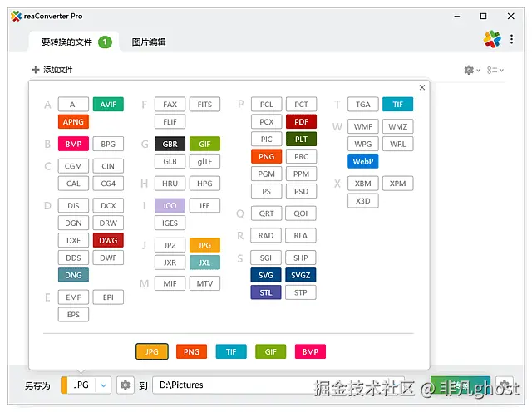The height and width of the screenshot is (412, 532).
Task: Select the JP2 format
Action: click(170, 245)
